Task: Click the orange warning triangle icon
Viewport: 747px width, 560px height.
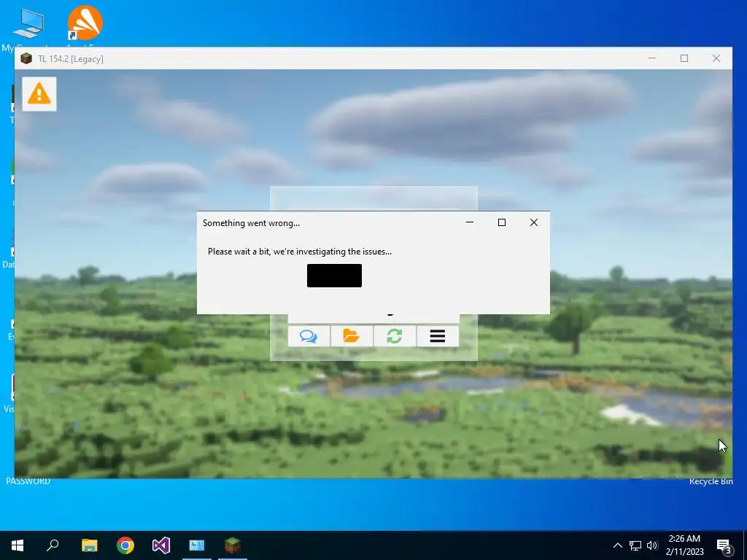Action: (x=39, y=94)
